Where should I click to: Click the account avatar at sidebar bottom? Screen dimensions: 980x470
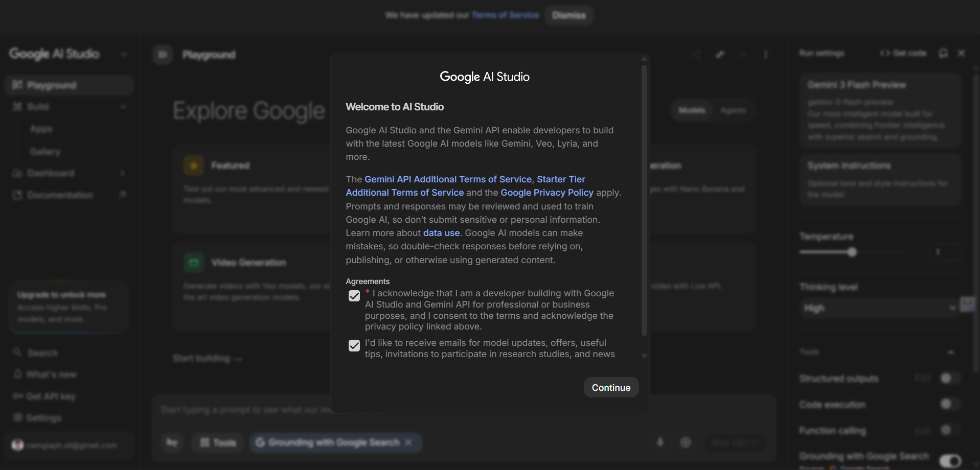tap(18, 445)
